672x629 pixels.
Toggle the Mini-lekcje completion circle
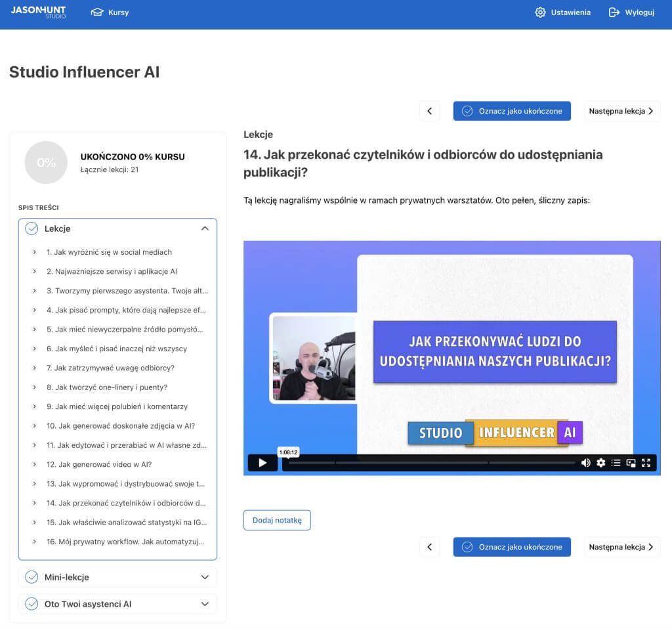click(31, 577)
